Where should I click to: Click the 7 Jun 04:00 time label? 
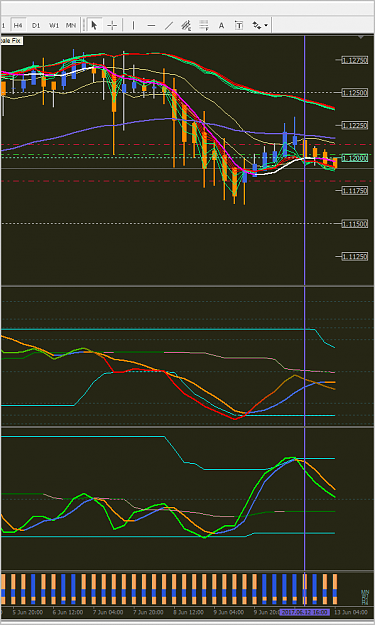coord(108,612)
